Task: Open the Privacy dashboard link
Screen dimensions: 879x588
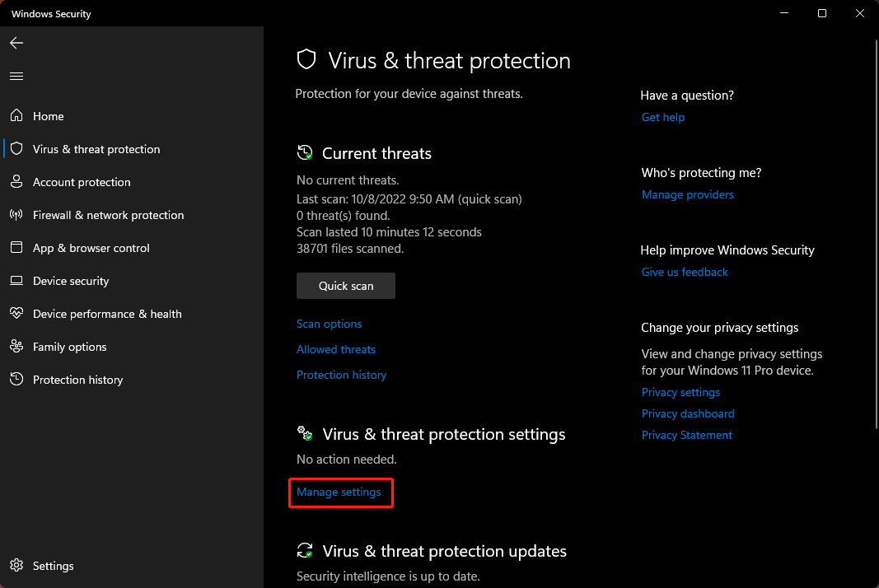Action: [687, 413]
